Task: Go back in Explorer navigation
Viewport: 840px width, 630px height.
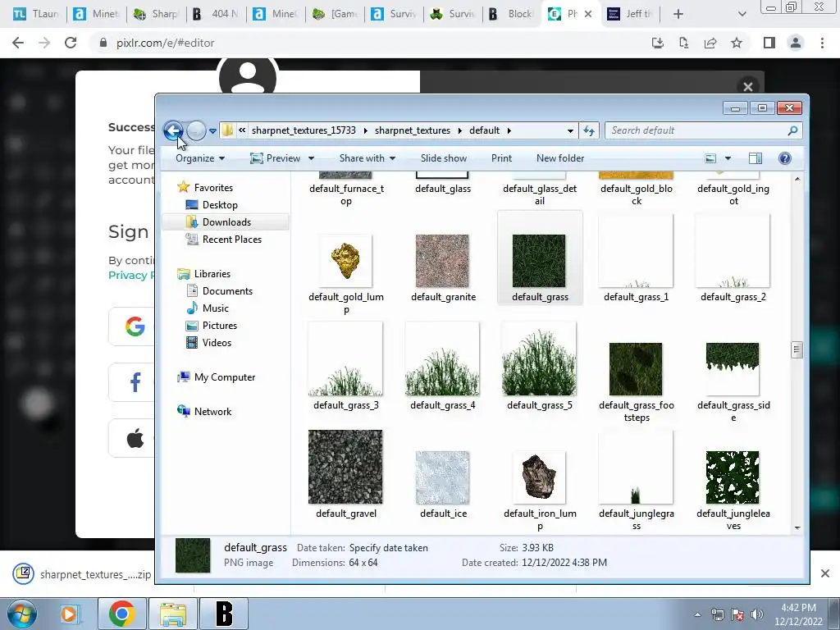Action: coord(173,130)
